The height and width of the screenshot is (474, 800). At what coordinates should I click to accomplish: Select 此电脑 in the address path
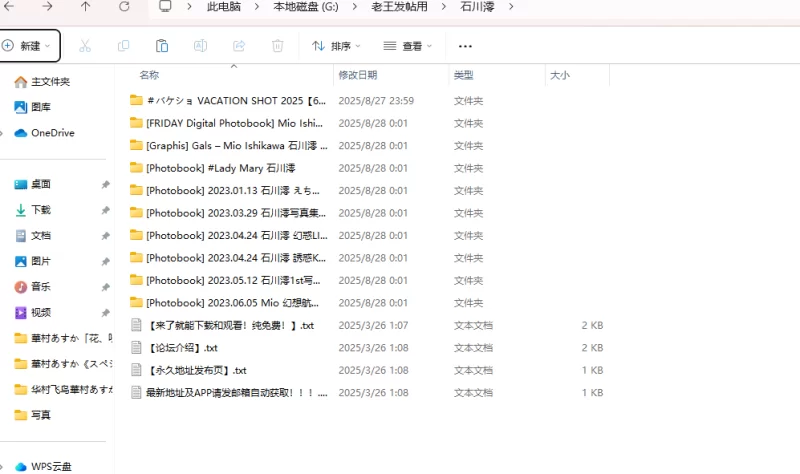224,7
